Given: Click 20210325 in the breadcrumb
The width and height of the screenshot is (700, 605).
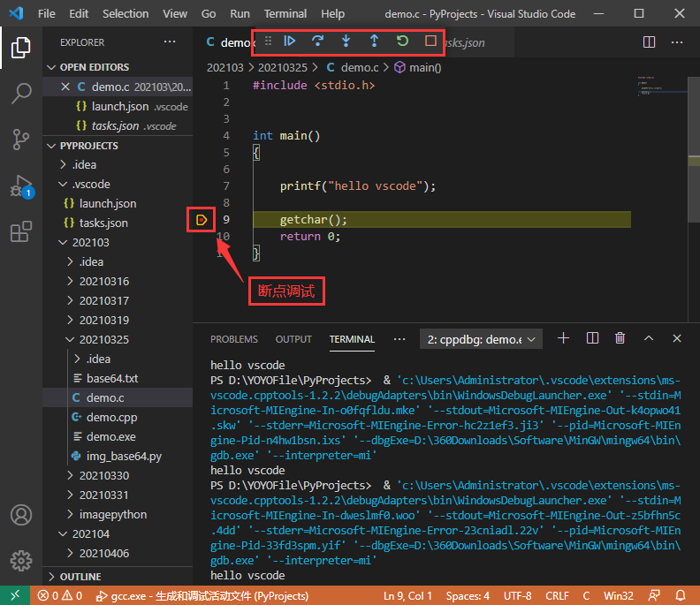Looking at the screenshot, I should 283,67.
